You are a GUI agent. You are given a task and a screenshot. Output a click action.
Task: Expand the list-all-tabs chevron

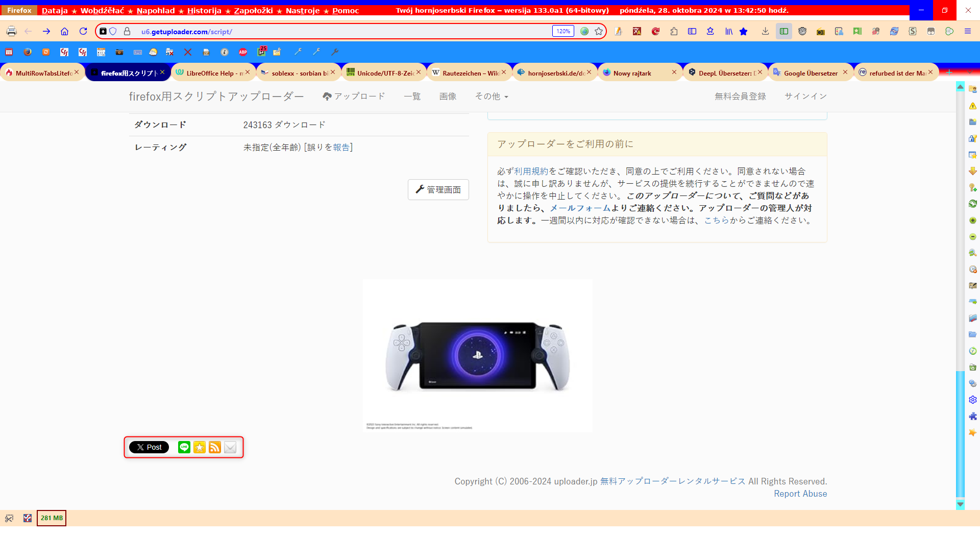click(969, 72)
